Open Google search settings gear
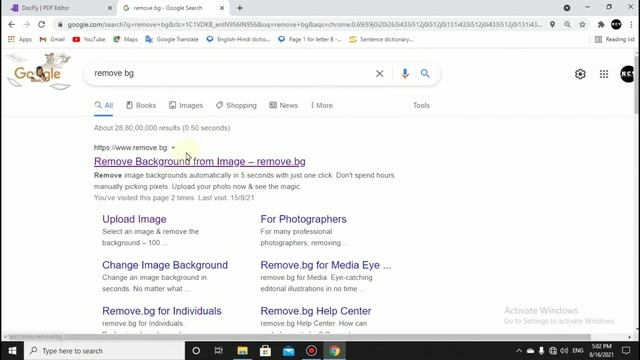640x360 pixels. tap(580, 74)
